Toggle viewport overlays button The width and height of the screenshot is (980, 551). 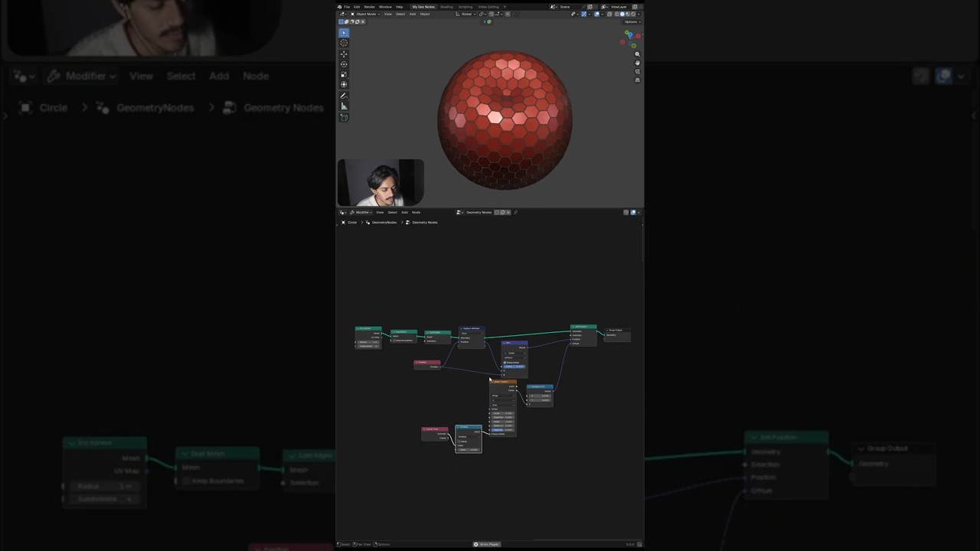click(x=596, y=14)
